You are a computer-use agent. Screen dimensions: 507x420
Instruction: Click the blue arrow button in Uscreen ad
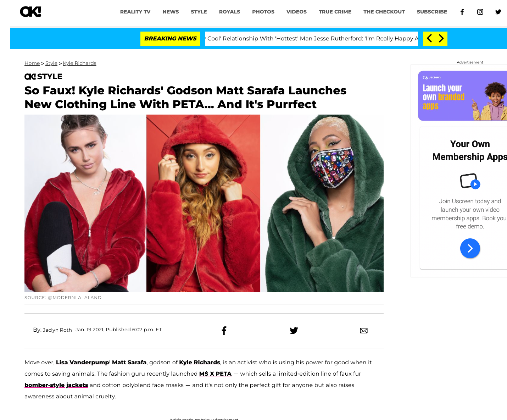click(470, 248)
